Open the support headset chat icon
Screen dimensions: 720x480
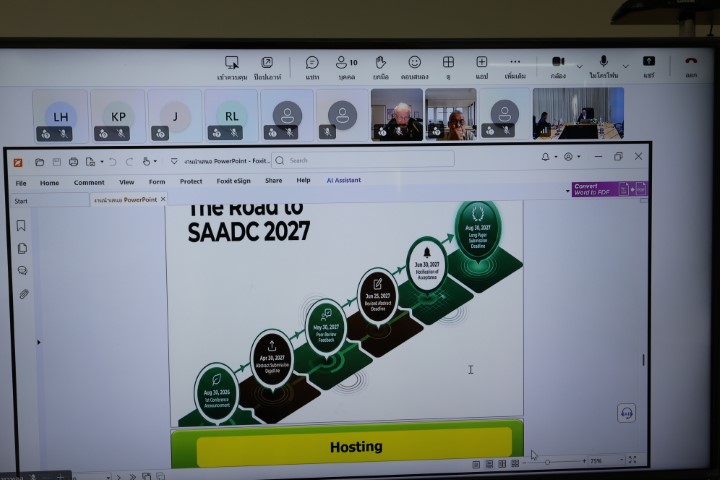[627, 412]
